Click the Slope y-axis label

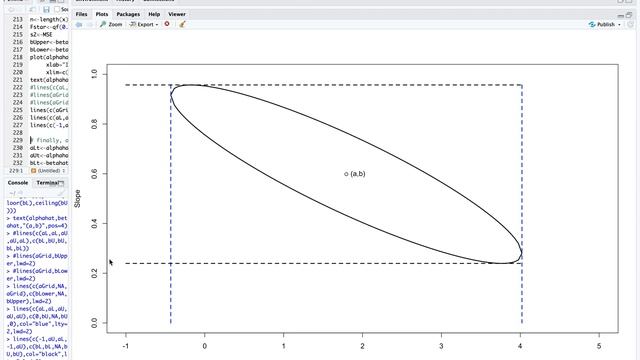77,199
